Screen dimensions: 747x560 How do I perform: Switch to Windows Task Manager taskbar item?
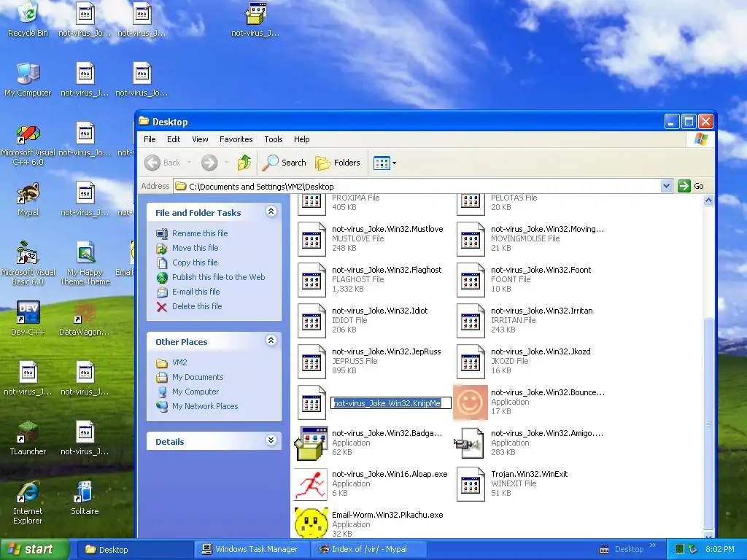(251, 550)
